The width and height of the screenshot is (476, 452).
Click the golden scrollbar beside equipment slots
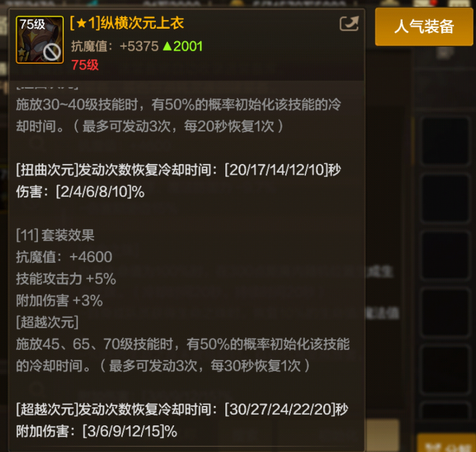[413, 141]
